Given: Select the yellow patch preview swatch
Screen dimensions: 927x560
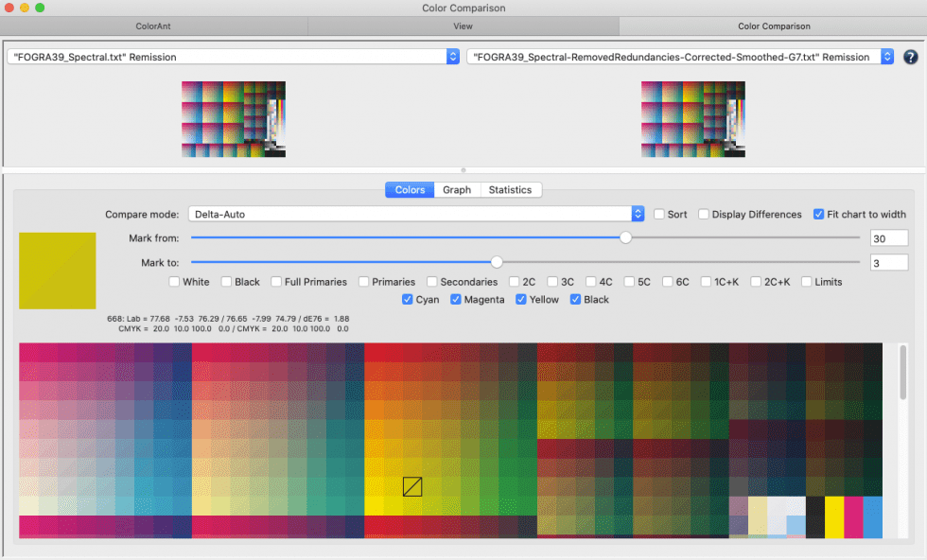Looking at the screenshot, I should tap(57, 271).
